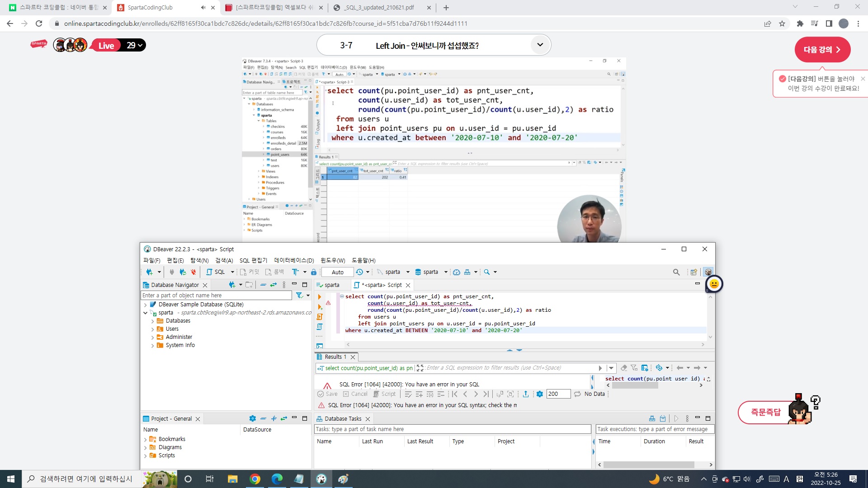
Task: Open a new Chrome tab
Action: point(446,8)
